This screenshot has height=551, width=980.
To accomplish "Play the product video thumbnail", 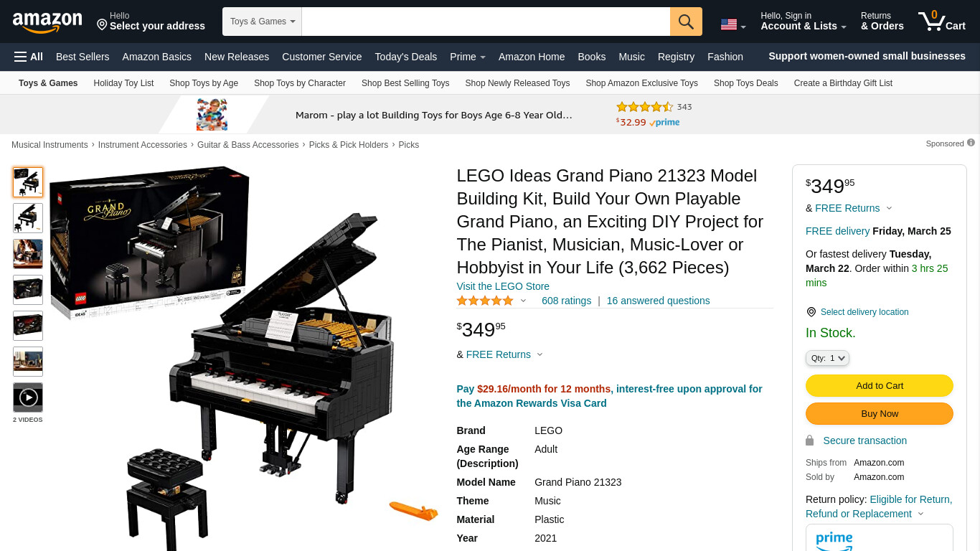I will click(x=28, y=397).
